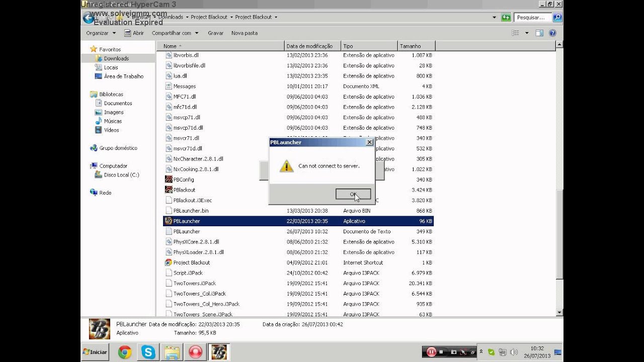This screenshot has width=644, height=362.
Task: Select the libvorbis.dll file icon
Action: point(169,55)
